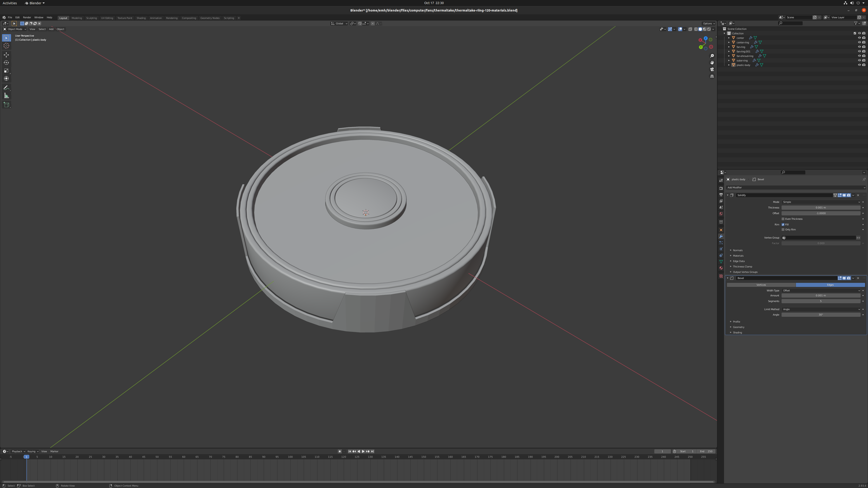Viewport: 868px width, 488px height.
Task: Open the Render menu
Action: click(27, 18)
